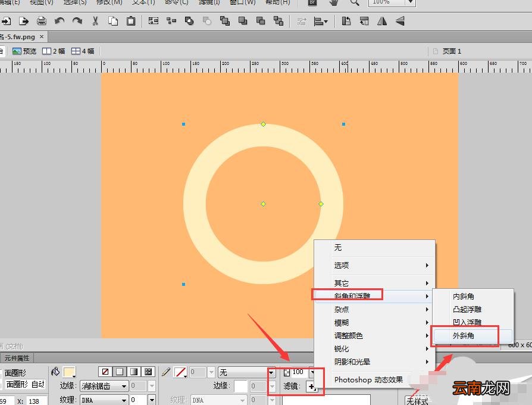Click the Import icon in main toolbar
532x405 pixels.
pyautogui.click(x=6, y=21)
